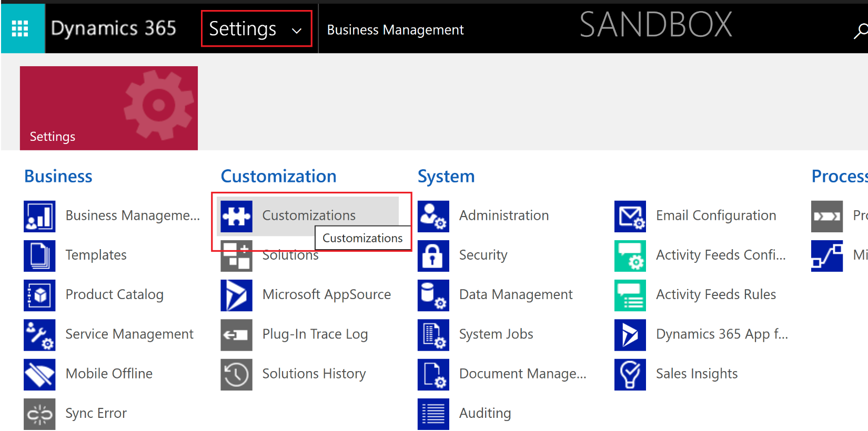This screenshot has width=868, height=431.
Task: Open the Templates documents icon
Action: pyautogui.click(x=39, y=256)
